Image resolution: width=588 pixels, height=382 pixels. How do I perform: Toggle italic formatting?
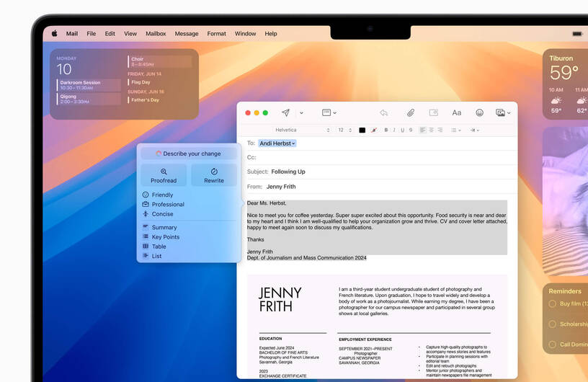coord(394,130)
